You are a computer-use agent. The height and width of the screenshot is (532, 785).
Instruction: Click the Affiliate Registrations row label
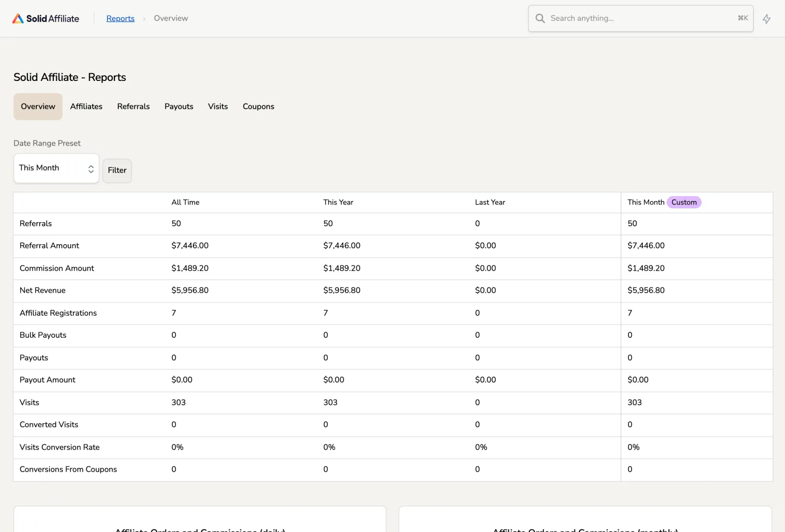click(58, 313)
